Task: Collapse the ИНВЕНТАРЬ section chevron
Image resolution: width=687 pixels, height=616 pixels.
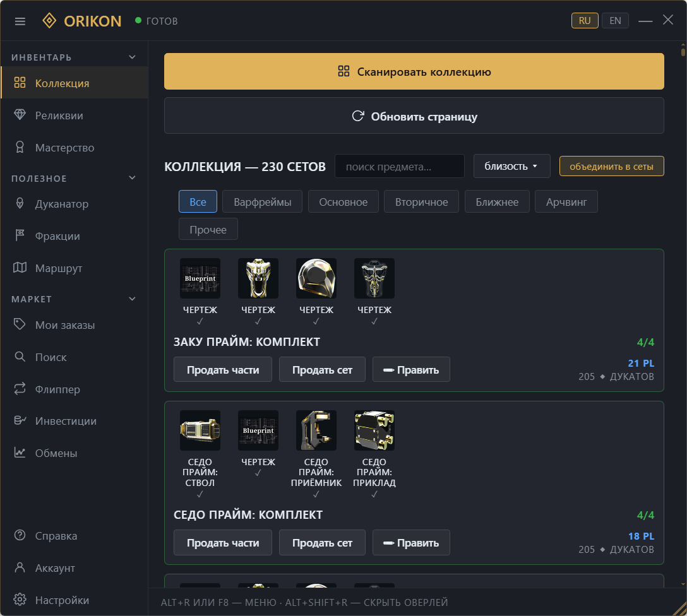Action: [133, 57]
